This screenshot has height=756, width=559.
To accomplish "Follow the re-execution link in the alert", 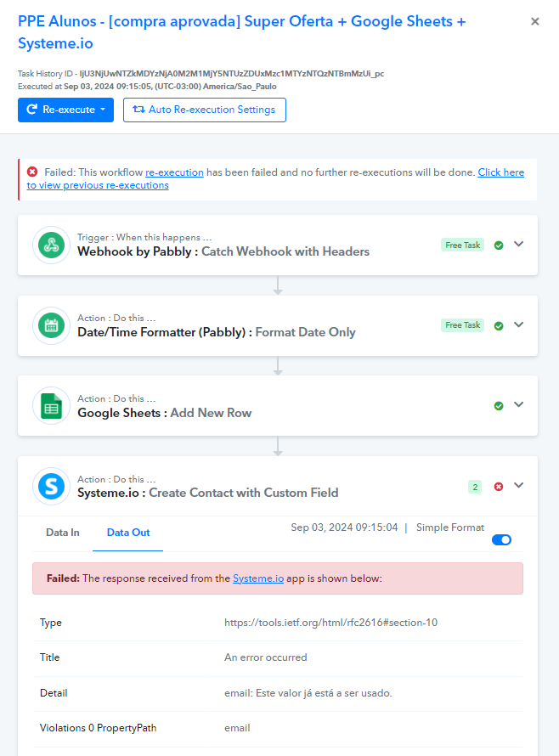I will 174,172.
